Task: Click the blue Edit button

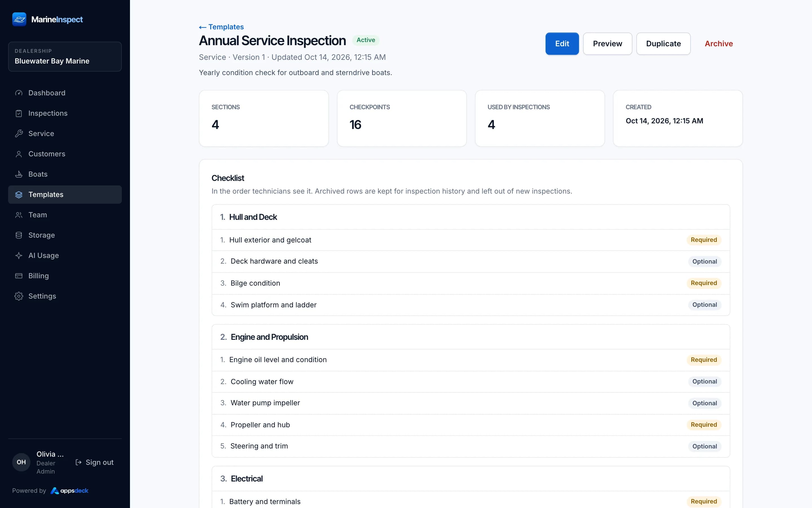Action: pos(562,44)
